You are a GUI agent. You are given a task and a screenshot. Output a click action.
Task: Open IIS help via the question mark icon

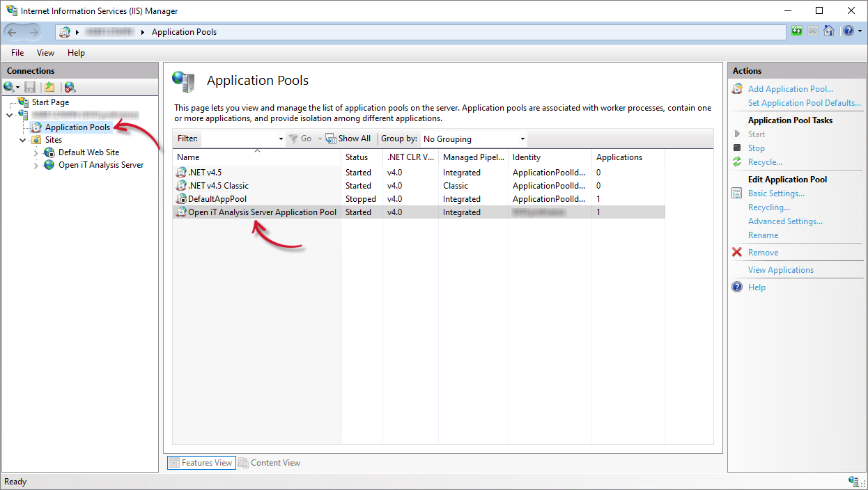point(849,31)
